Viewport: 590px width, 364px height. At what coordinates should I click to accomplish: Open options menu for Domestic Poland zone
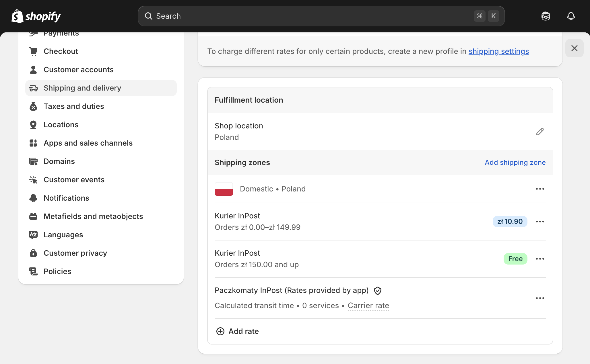pos(540,189)
